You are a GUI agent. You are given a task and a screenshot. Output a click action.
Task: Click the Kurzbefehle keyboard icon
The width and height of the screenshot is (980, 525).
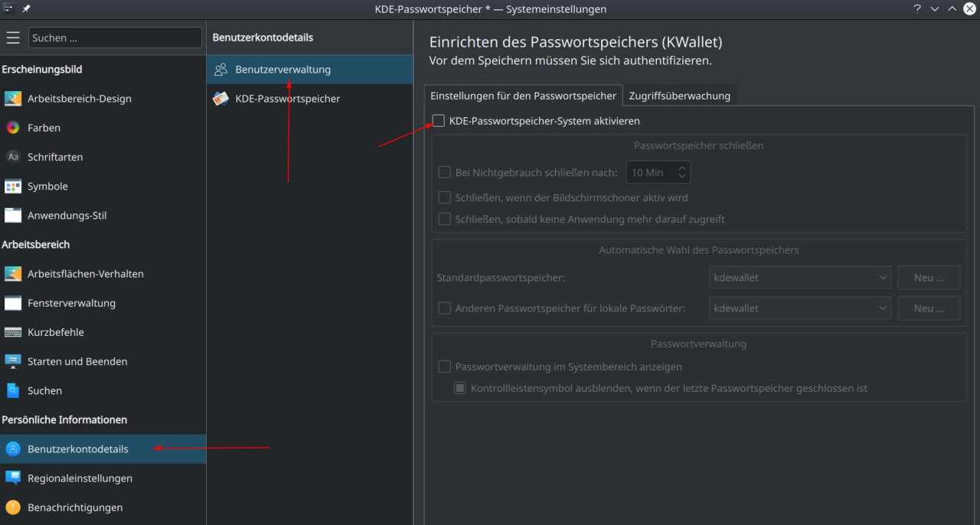click(13, 332)
